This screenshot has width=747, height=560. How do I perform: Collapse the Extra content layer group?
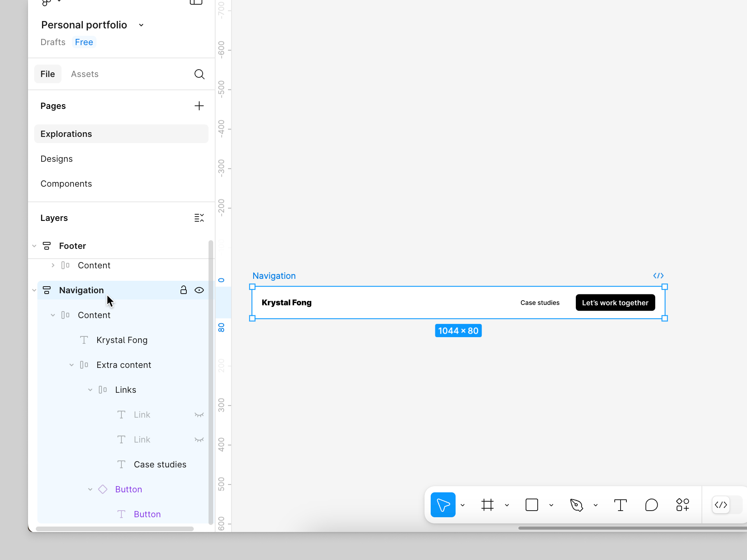tap(72, 365)
